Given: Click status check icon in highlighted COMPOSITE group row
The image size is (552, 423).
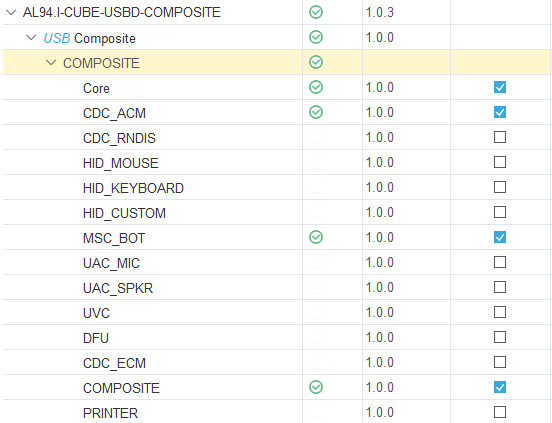Looking at the screenshot, I should pyautogui.click(x=316, y=62).
